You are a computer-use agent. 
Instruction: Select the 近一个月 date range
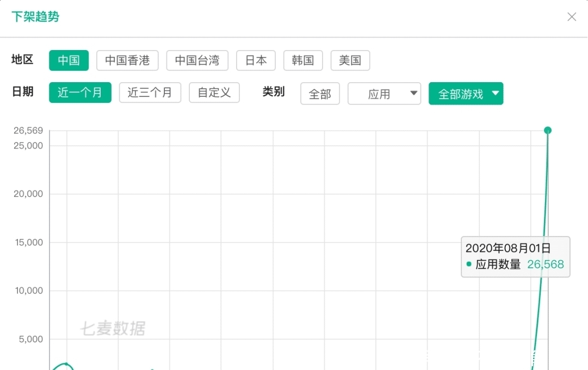tap(80, 92)
